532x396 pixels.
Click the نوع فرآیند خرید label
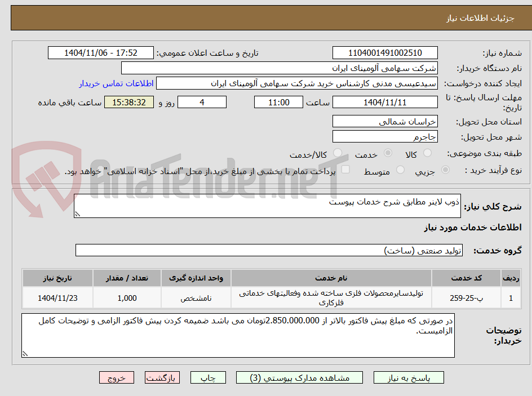coord(493,170)
